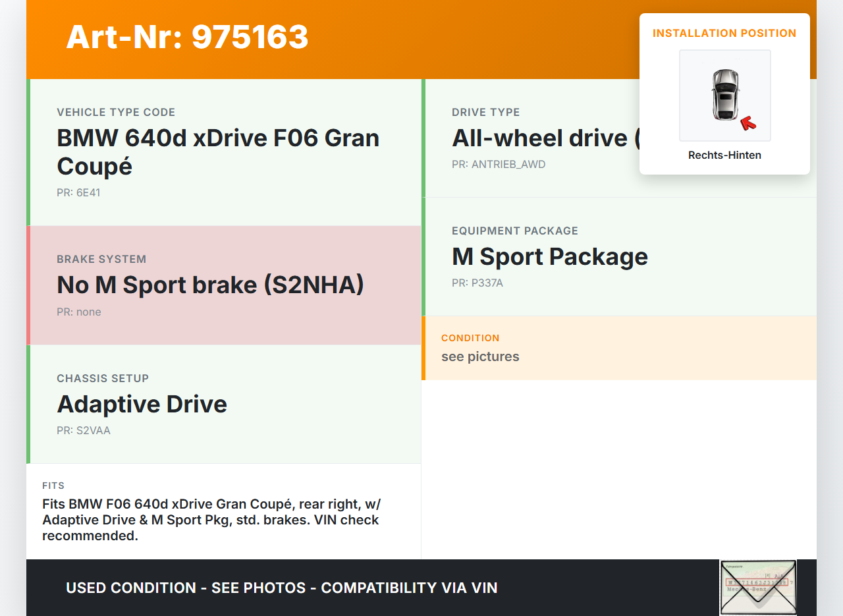Click the Brake System label
This screenshot has height=616, width=843.
pyautogui.click(x=101, y=259)
